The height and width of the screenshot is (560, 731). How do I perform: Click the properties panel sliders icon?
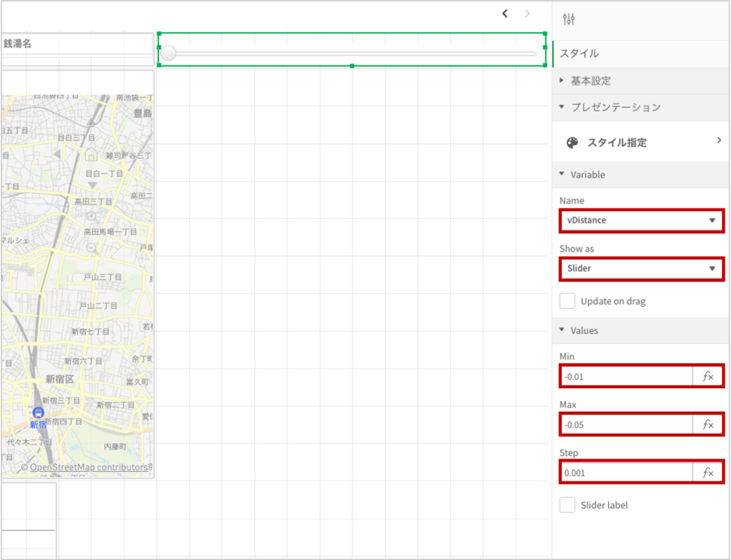pyautogui.click(x=569, y=19)
